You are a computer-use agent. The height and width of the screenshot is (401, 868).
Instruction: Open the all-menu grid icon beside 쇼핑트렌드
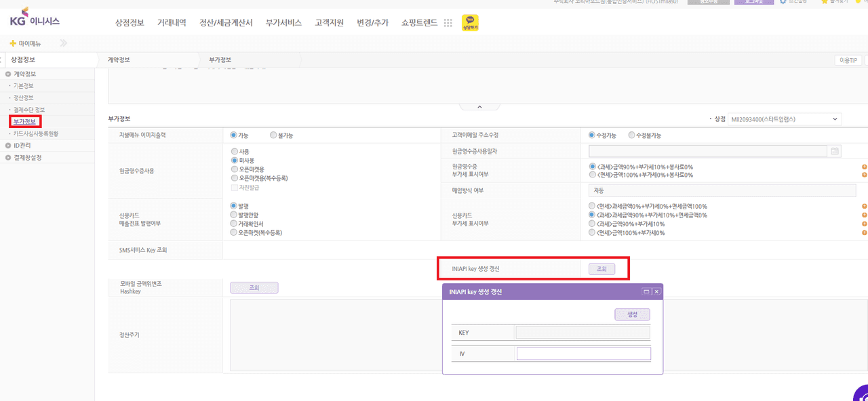click(448, 23)
